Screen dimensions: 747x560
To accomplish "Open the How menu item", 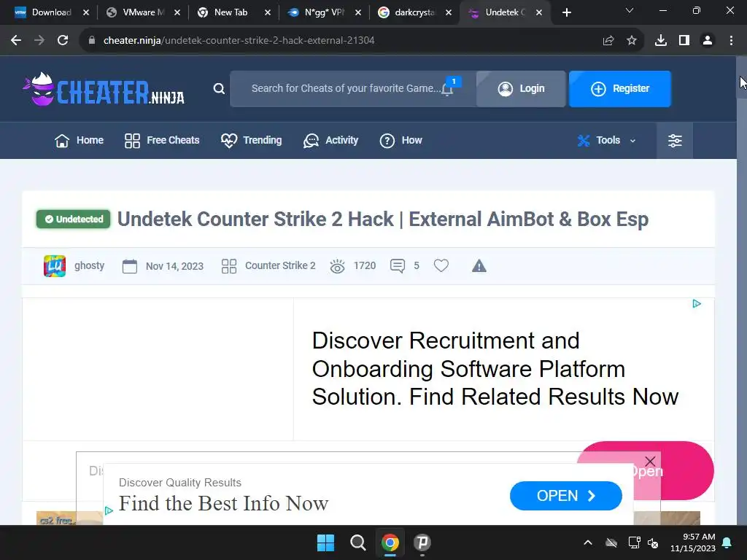I will point(400,141).
